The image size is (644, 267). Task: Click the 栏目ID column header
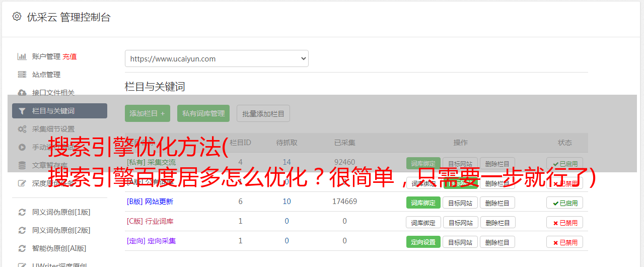click(x=240, y=143)
